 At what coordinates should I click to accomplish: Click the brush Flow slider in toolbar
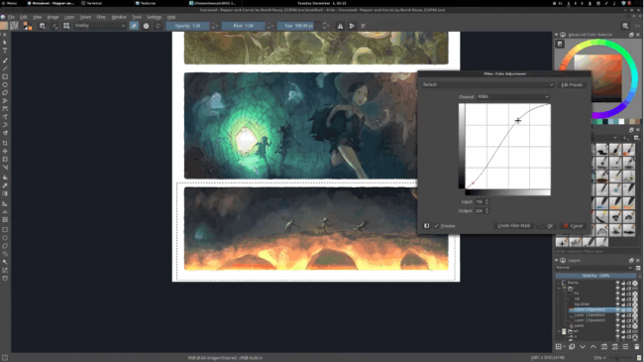click(244, 26)
